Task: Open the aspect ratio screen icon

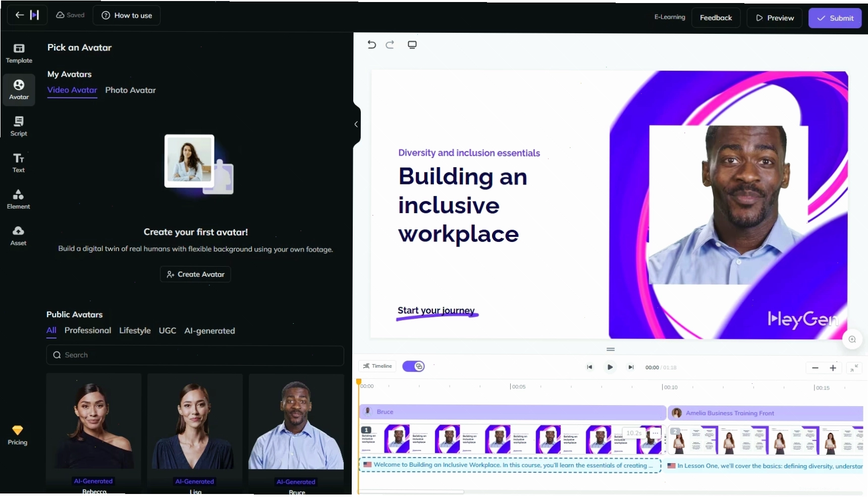Action: pyautogui.click(x=412, y=44)
